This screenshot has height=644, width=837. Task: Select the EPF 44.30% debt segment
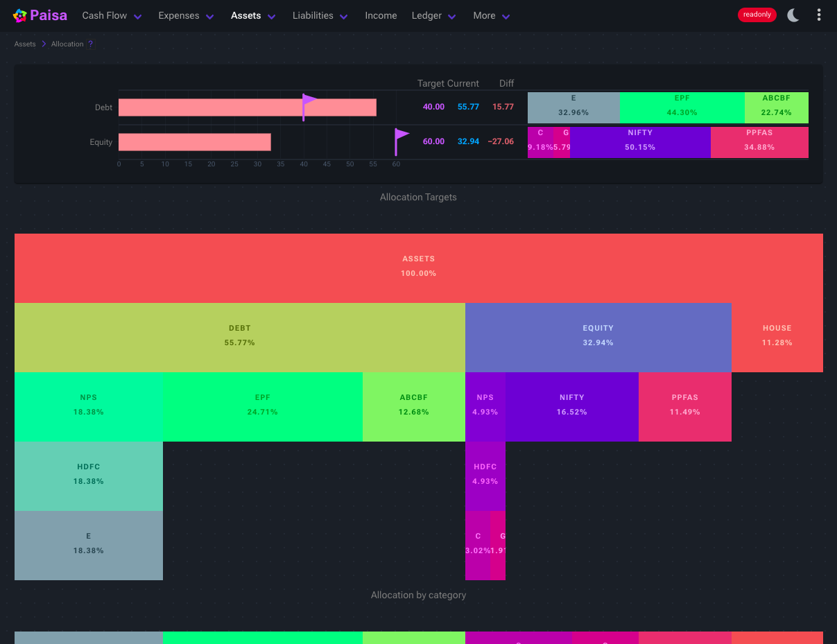682,107
